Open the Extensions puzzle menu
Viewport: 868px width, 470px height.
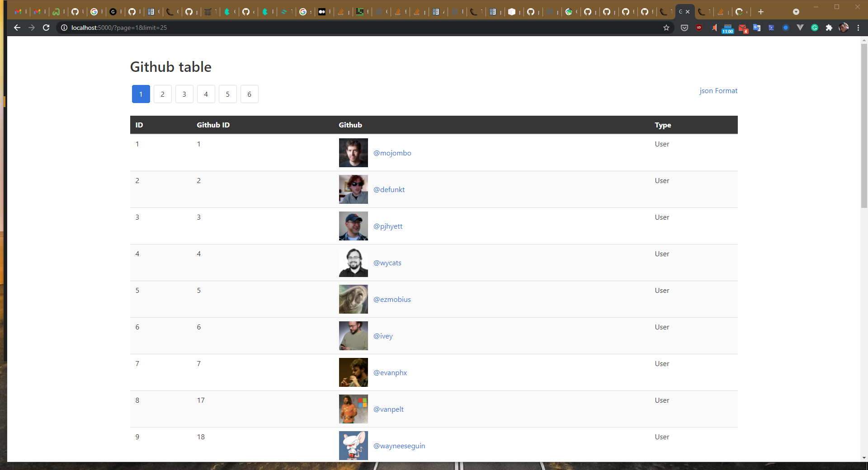tap(829, 28)
